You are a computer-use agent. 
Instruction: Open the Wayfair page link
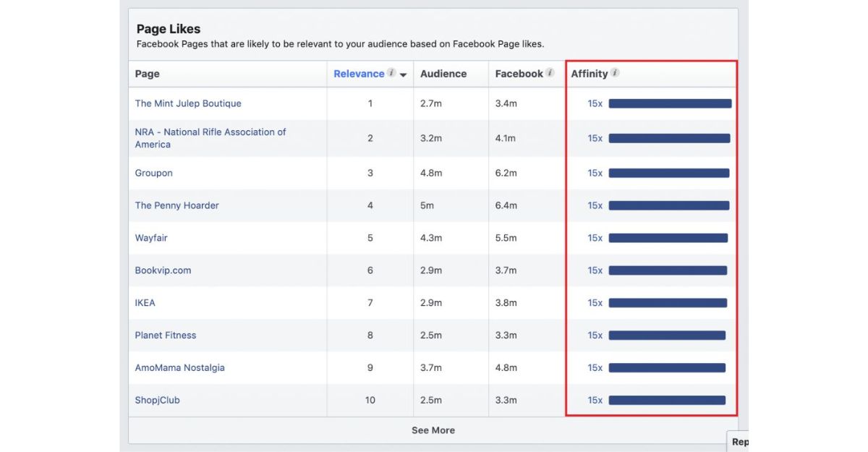(151, 238)
